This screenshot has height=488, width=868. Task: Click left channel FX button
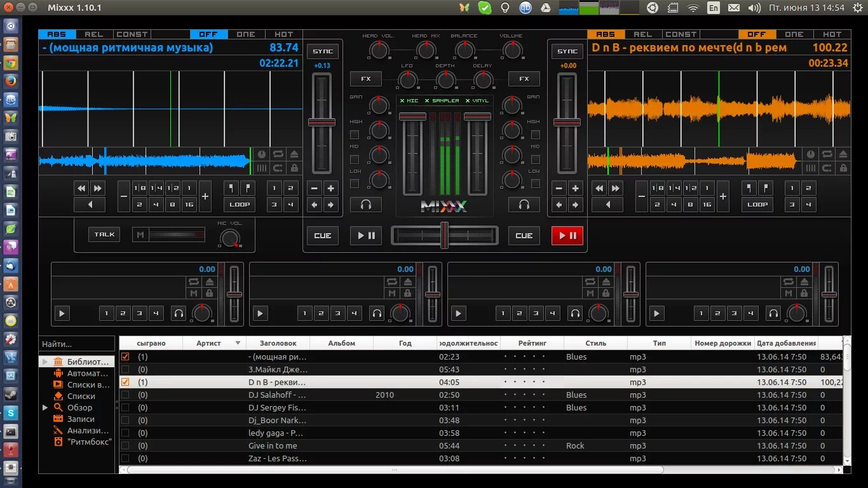(x=366, y=79)
